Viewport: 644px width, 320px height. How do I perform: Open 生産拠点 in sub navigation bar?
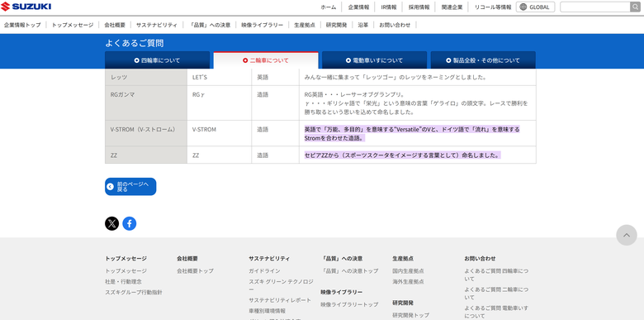(x=305, y=25)
